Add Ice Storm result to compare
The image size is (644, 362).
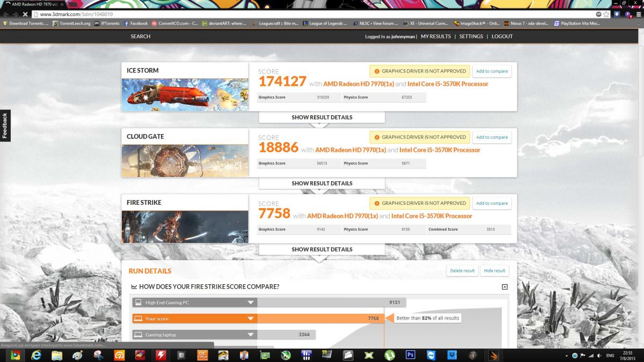coord(492,71)
